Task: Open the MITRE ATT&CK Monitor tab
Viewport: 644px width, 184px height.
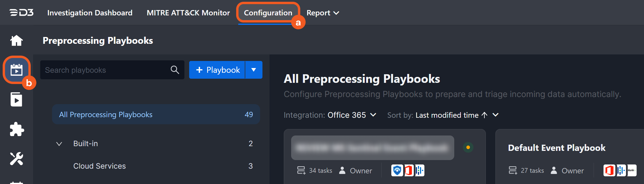Action: pos(188,13)
